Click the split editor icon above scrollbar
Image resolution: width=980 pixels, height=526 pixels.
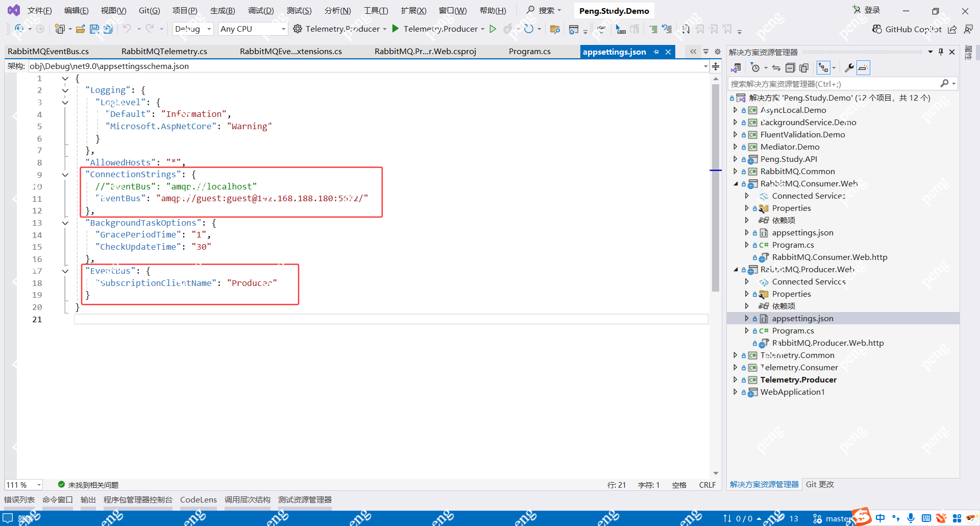716,66
